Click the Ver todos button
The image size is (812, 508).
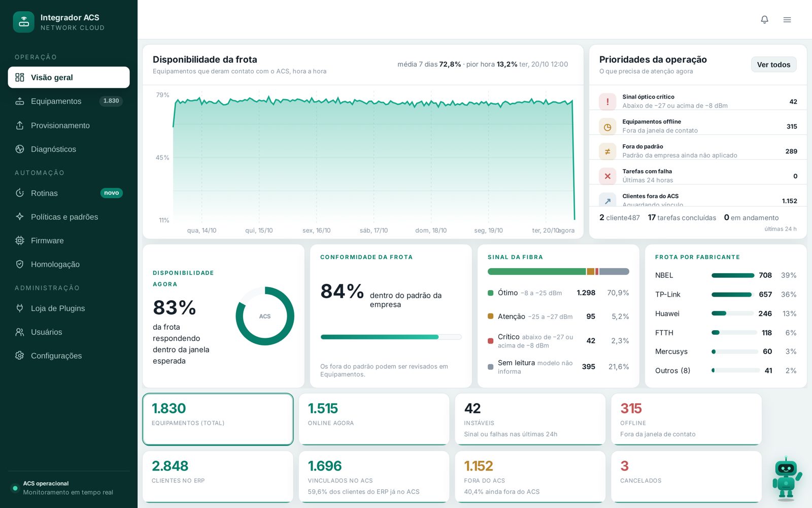(773, 65)
